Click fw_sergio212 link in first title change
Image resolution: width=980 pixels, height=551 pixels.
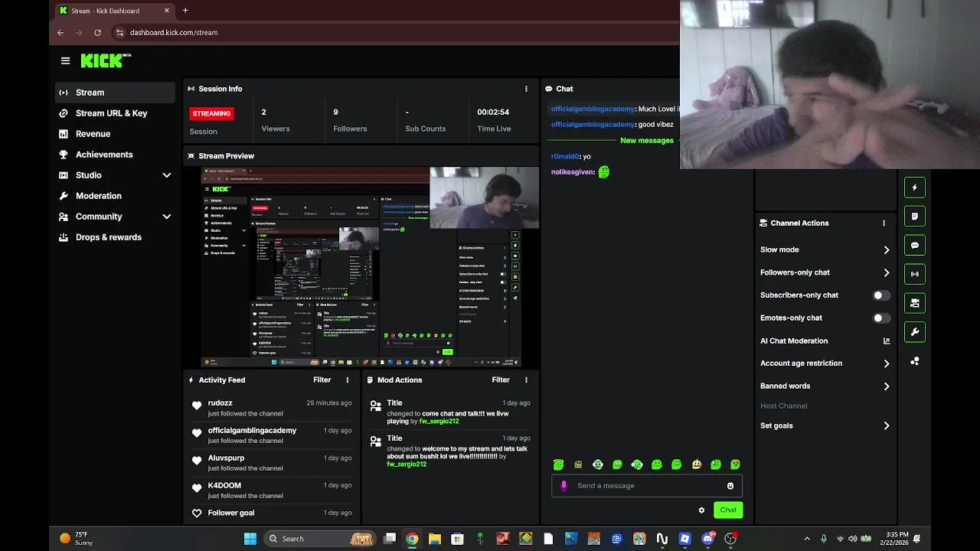pyautogui.click(x=439, y=422)
